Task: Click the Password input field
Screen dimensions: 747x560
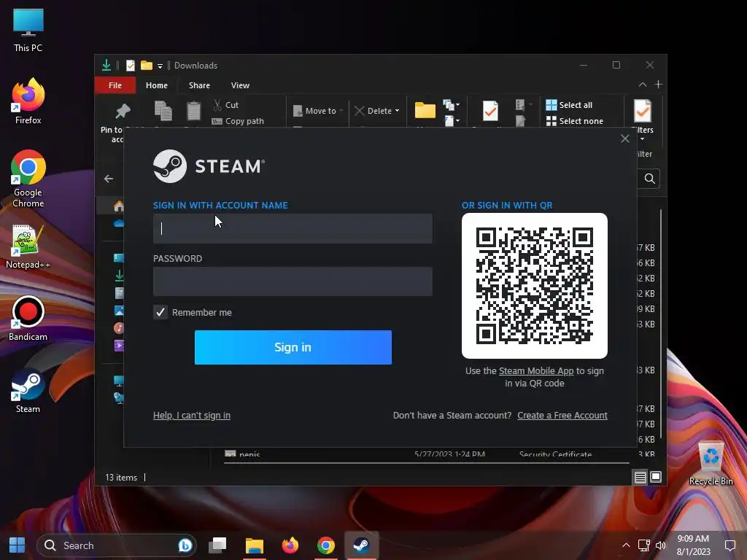Action: click(293, 281)
